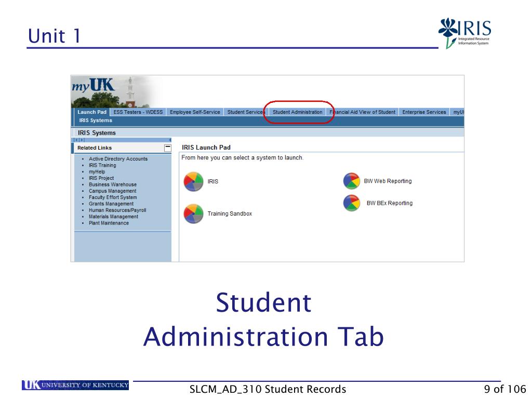Launch the BW BEx Reporting icon

(x=352, y=203)
